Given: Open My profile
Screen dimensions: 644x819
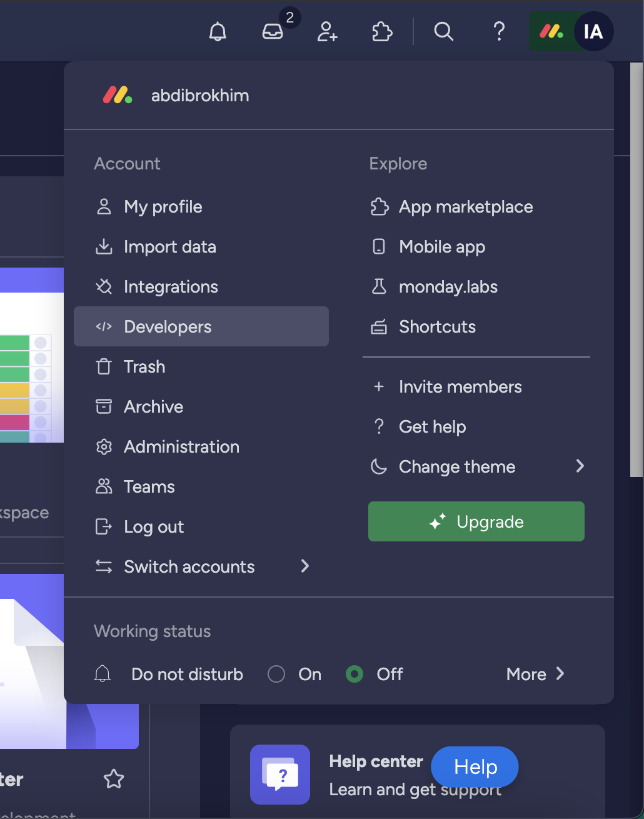Looking at the screenshot, I should (x=201, y=207).
